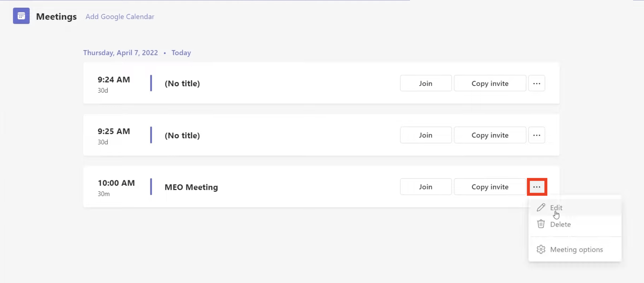Join the 9:24 AM meeting
This screenshot has height=283, width=644.
coord(425,83)
